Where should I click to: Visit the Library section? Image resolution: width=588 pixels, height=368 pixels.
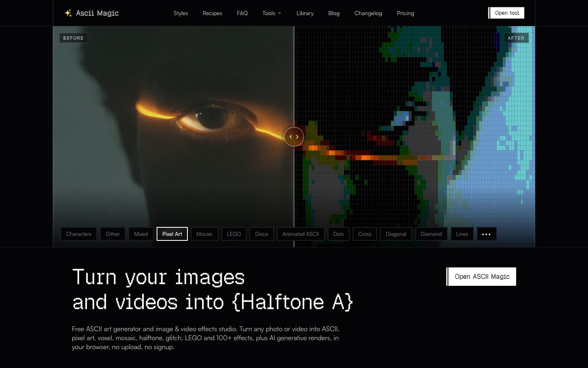click(x=305, y=13)
